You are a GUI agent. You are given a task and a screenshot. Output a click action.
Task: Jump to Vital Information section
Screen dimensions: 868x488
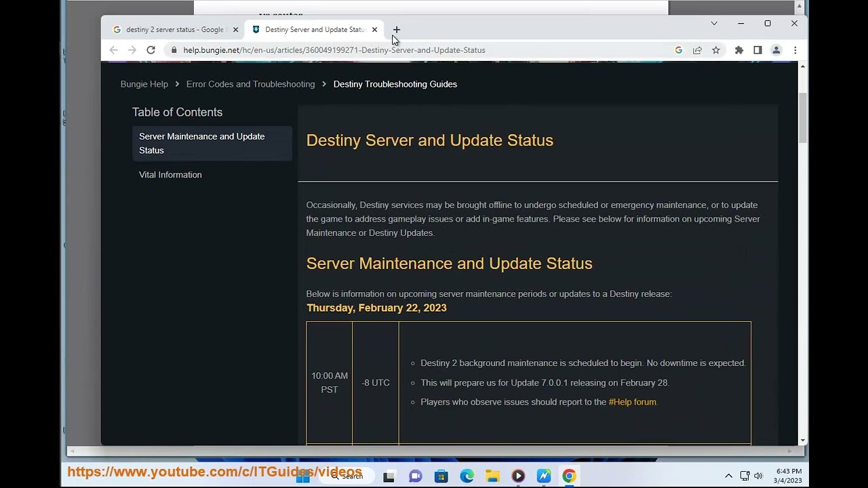click(x=170, y=175)
